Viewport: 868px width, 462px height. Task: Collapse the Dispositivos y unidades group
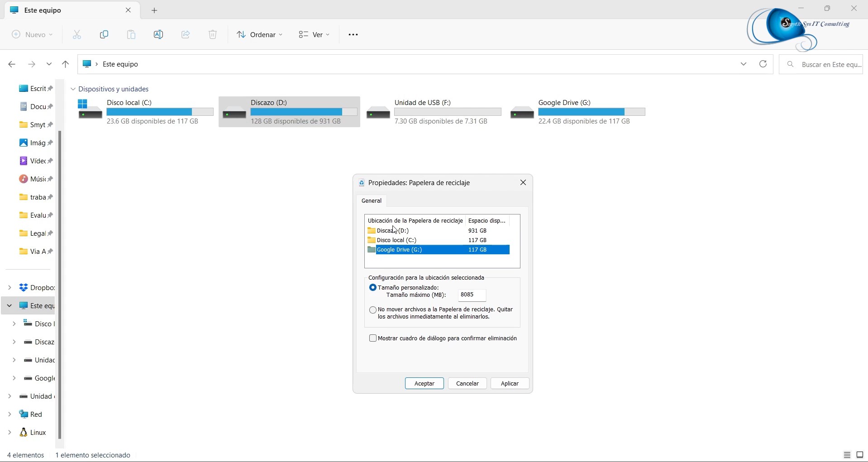[73, 90]
